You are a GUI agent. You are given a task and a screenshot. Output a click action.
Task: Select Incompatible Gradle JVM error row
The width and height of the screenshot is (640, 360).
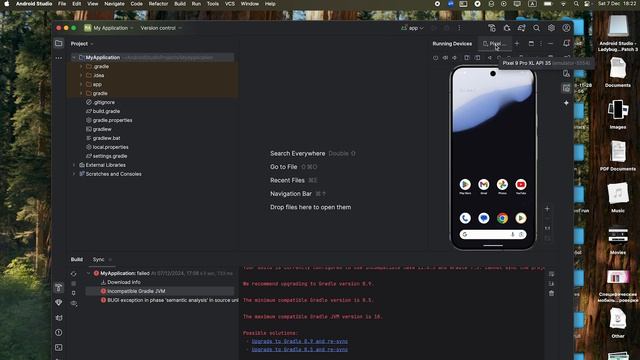pyautogui.click(x=160, y=291)
